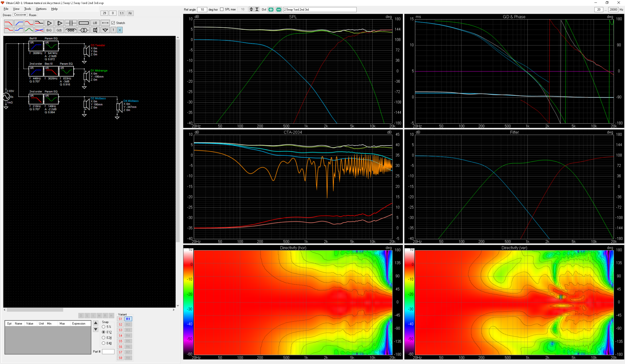Viewport: 625px width, 364px height.
Task: Select the But18 filter block for D3 Tweeter
Action: 36,46
